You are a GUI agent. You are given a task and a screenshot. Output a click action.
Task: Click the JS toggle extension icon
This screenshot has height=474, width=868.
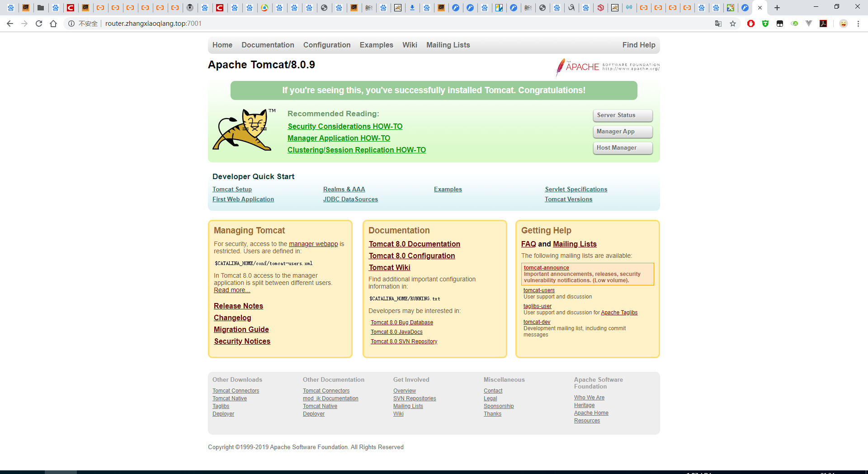coord(794,24)
